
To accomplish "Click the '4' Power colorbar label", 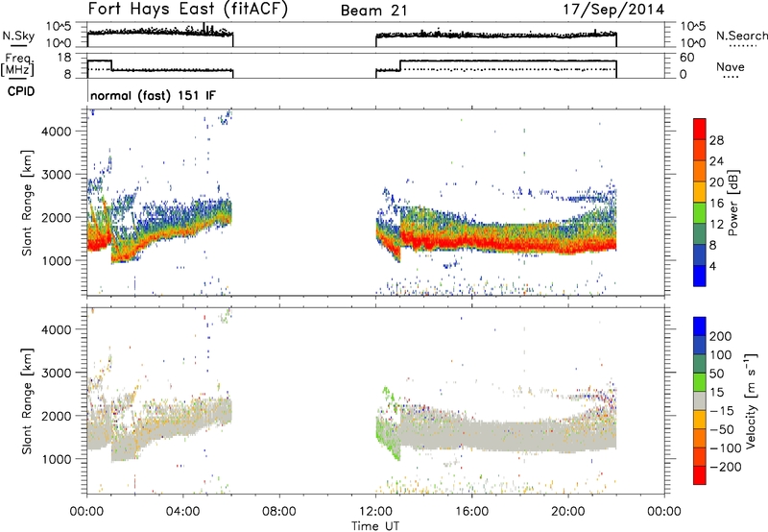I will 712,266.
